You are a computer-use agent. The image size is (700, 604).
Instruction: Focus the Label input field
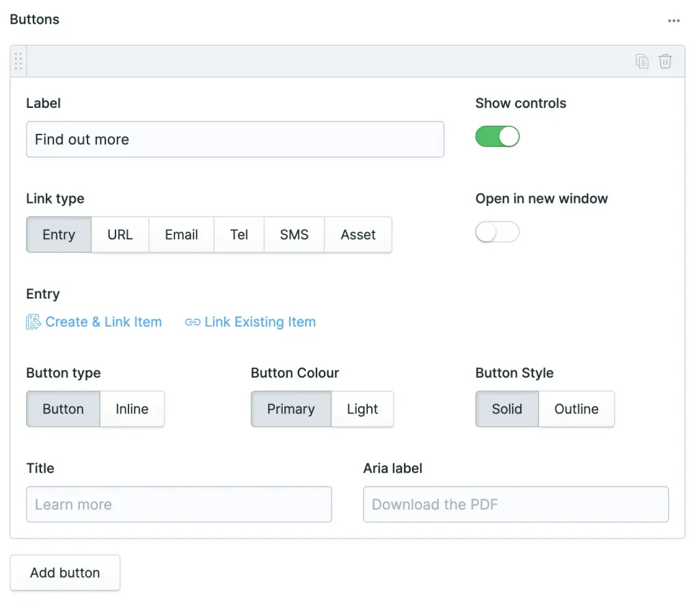click(234, 139)
